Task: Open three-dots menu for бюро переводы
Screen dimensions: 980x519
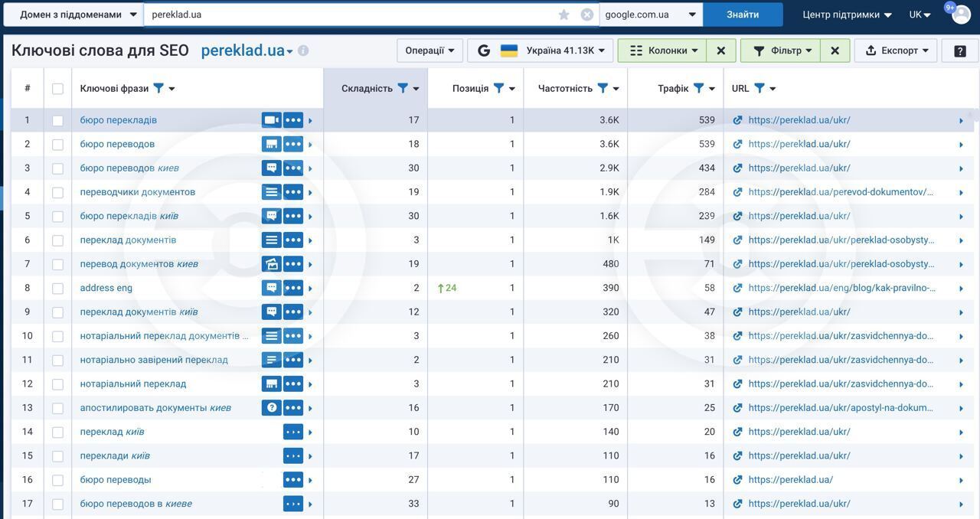Action: [293, 480]
